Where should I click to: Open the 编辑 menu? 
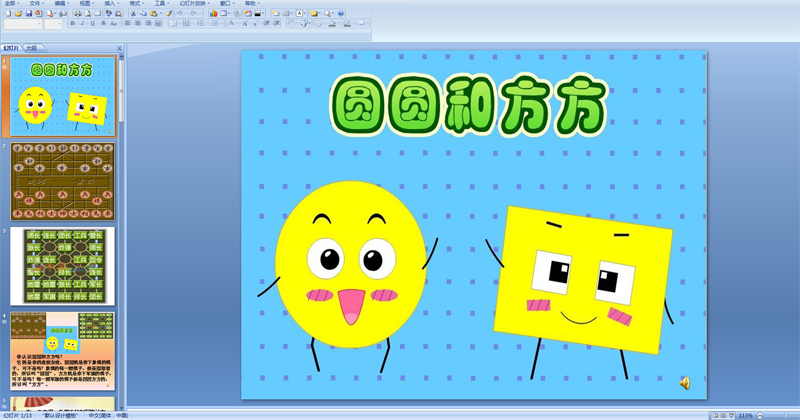(60, 4)
